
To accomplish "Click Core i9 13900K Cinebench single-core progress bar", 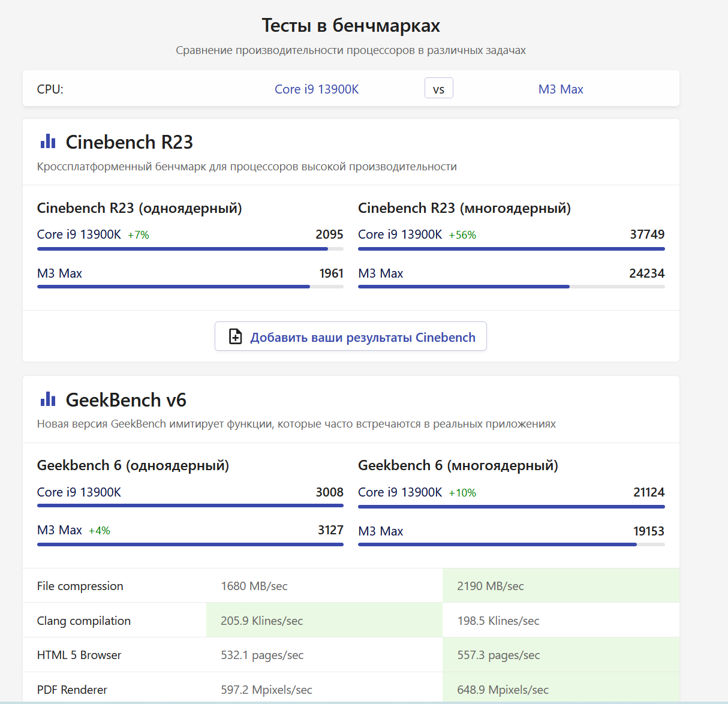I will (x=190, y=248).
